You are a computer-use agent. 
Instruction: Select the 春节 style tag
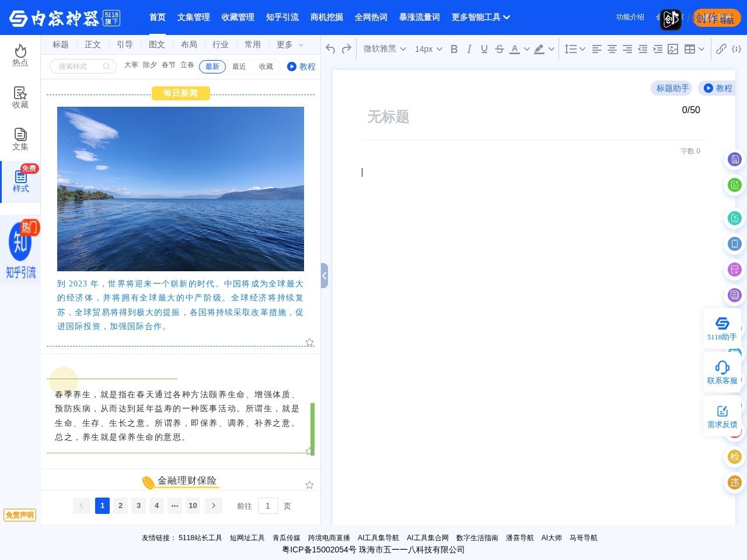click(x=169, y=65)
